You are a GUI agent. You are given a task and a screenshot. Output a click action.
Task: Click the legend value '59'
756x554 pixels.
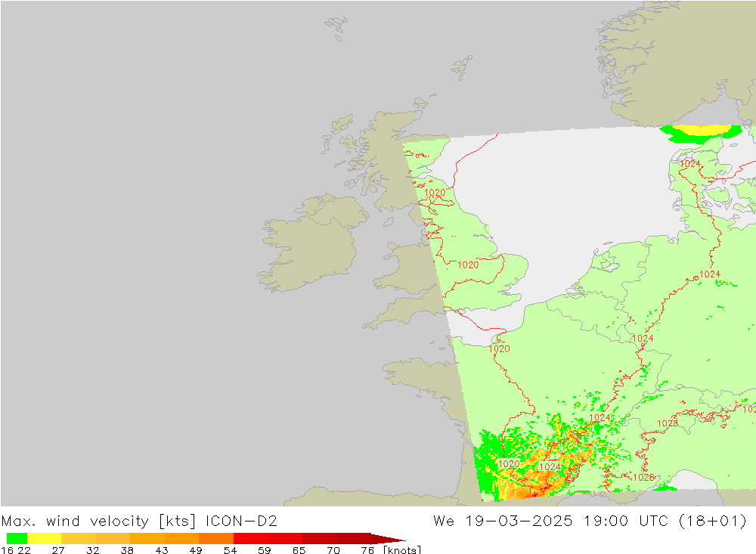[x=264, y=550]
